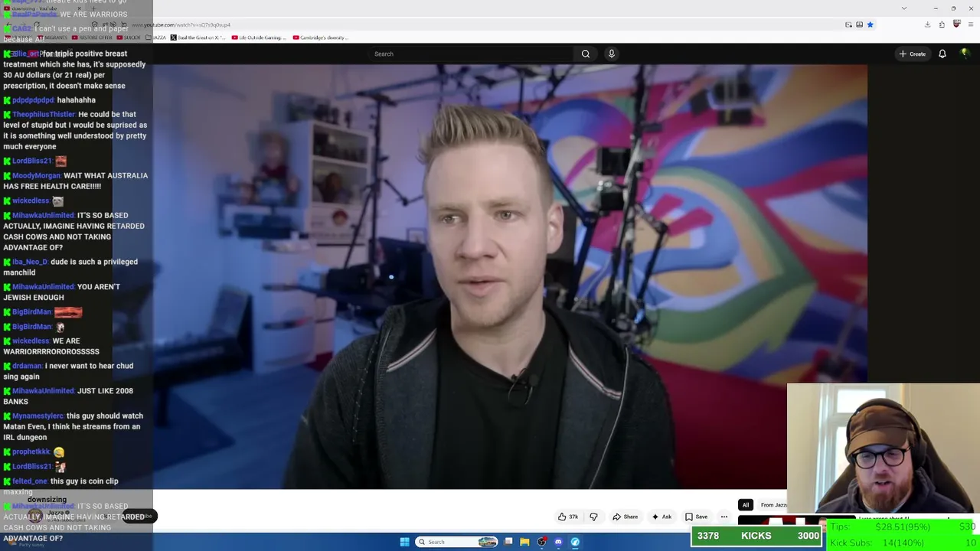Select the From Jazza filter chip
The height and width of the screenshot is (551, 980).
(x=773, y=505)
